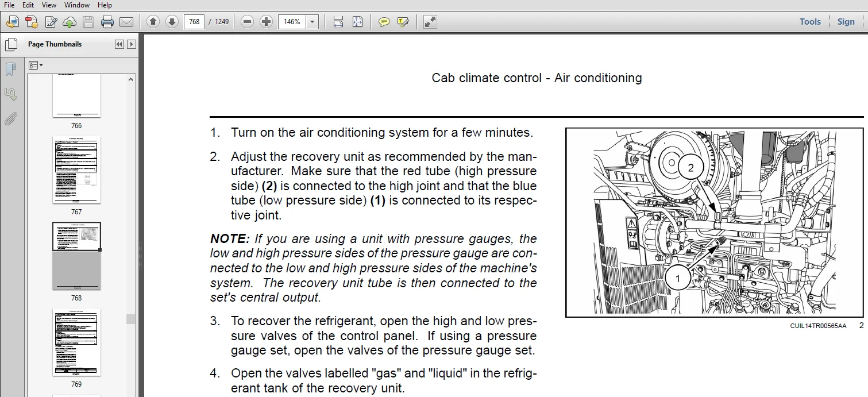This screenshot has width=868, height=397.
Task: Open thumbnails panel options dropdown
Action: [x=36, y=65]
